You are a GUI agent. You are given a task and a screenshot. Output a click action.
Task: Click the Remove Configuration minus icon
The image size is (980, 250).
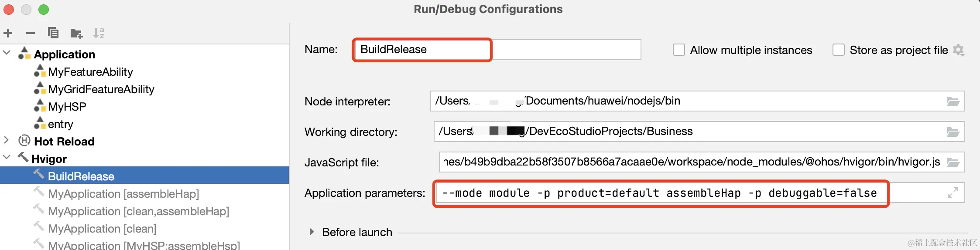pyautogui.click(x=30, y=33)
